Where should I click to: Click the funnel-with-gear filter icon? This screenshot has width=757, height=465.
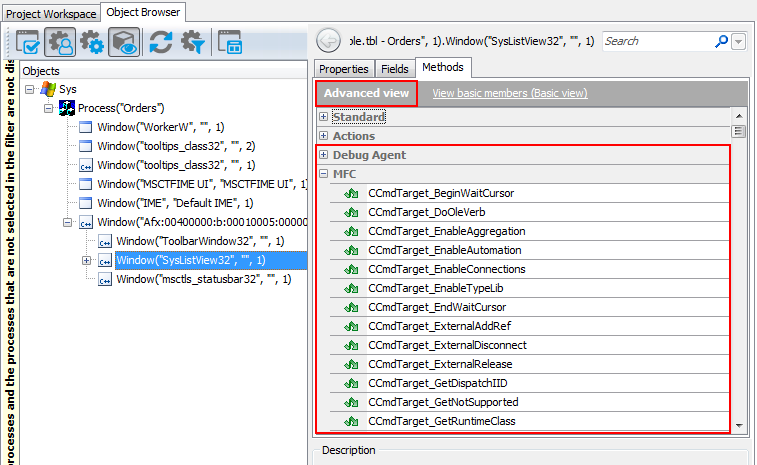192,43
